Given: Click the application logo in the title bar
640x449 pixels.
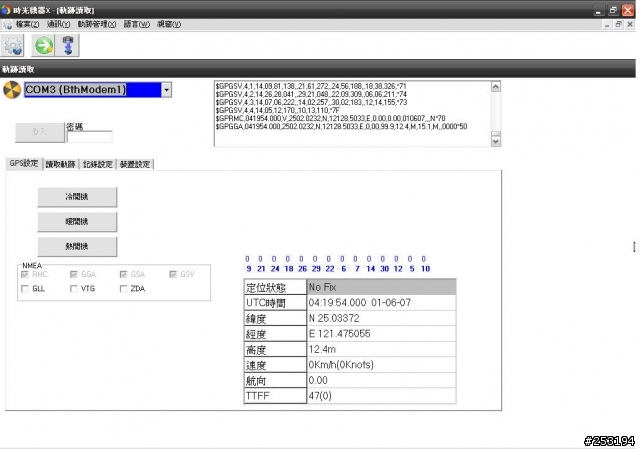Looking at the screenshot, I should pyautogui.click(x=6, y=9).
